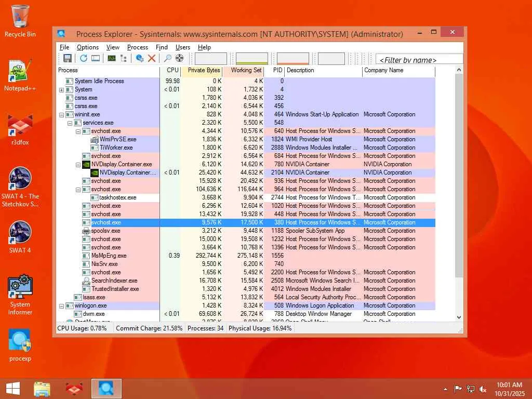Open the Find menu
Screen dimensions: 532x399
coord(162,47)
